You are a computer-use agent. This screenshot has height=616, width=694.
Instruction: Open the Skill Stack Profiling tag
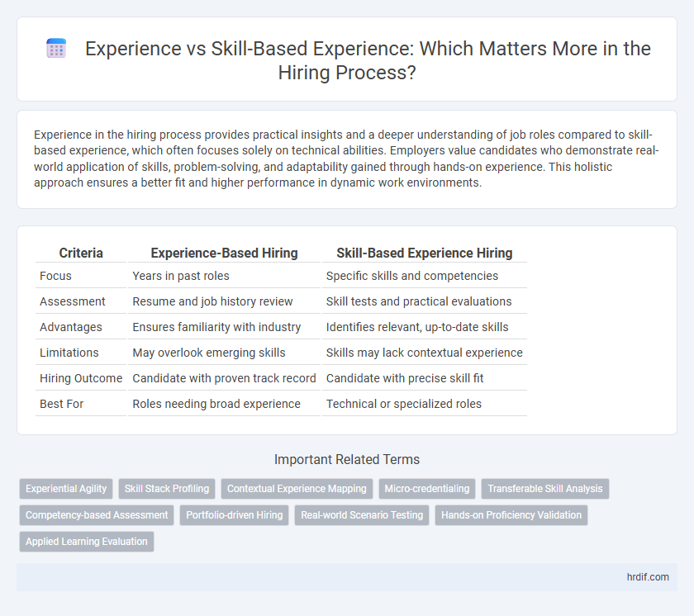167,489
